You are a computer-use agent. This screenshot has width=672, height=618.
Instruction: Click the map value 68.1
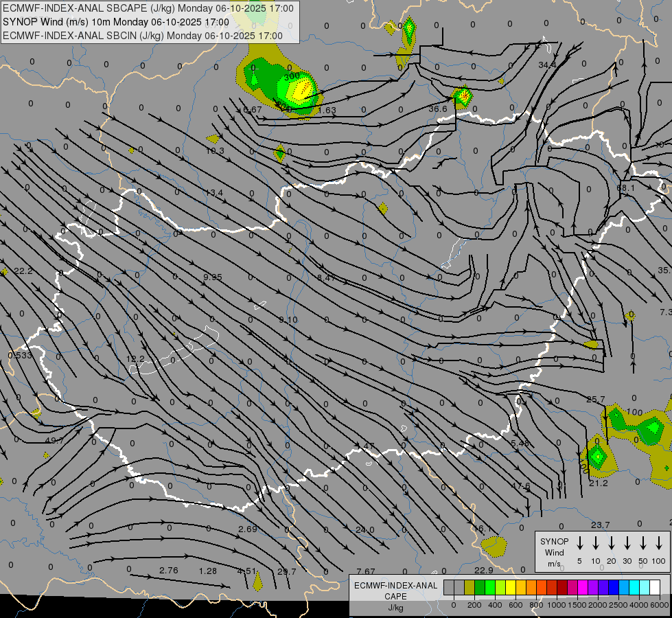click(625, 188)
